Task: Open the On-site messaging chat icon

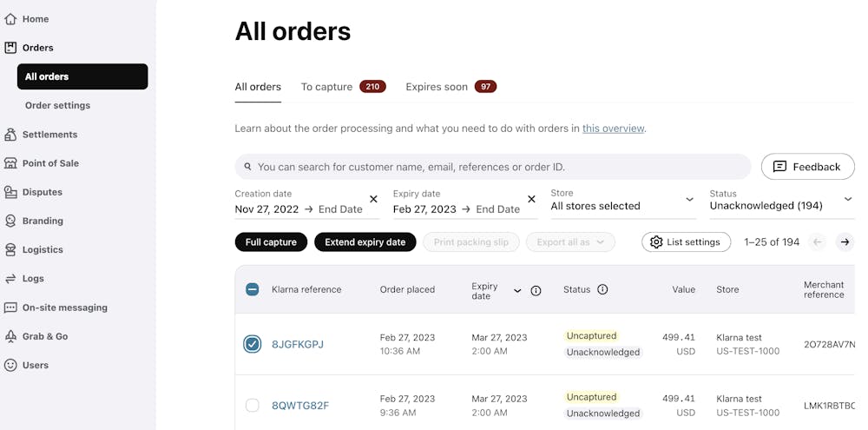Action: click(x=10, y=308)
